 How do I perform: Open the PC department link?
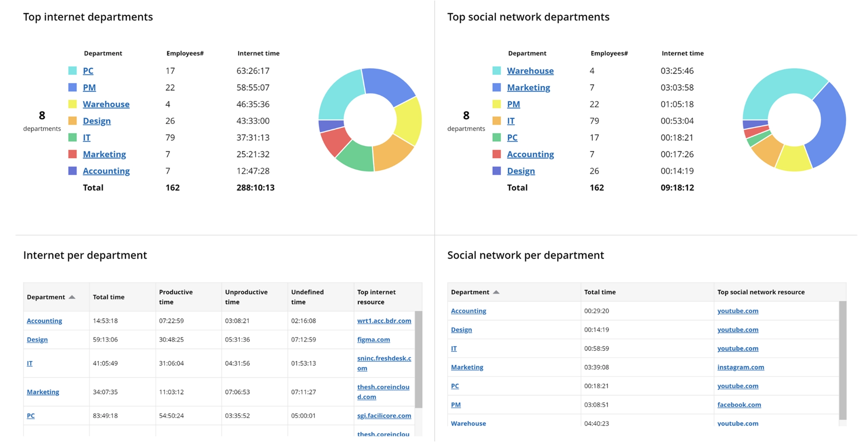[x=88, y=71]
